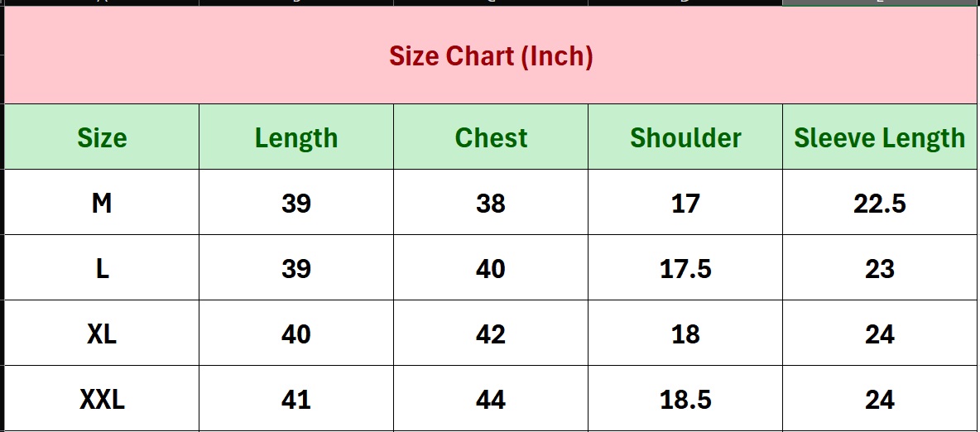This screenshot has height=432, width=980.
Task: Select length value 40 in XL row
Action: 296,334
